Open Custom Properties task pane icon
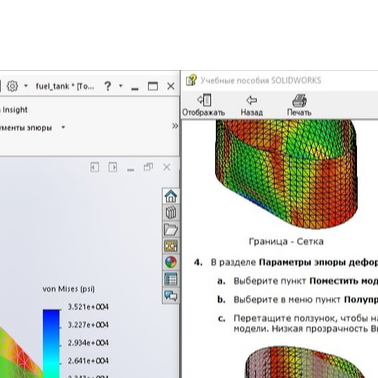Viewport: 378px width, 378px height. (x=171, y=279)
